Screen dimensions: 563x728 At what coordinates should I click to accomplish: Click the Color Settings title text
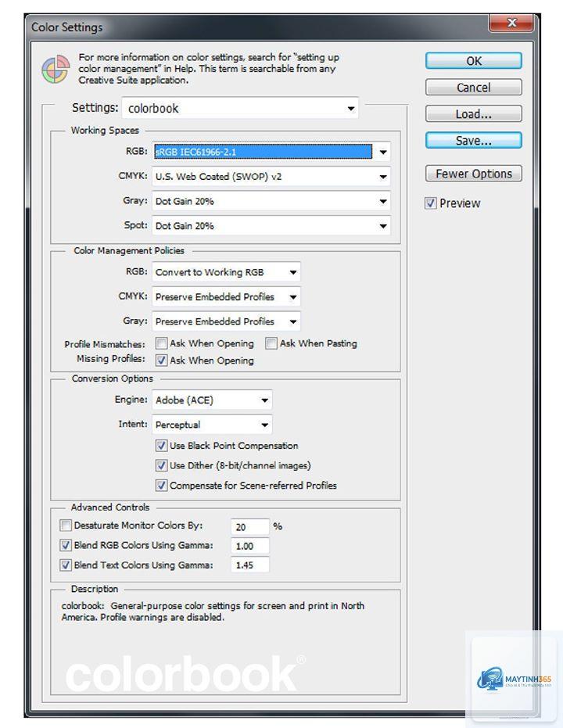click(x=66, y=27)
